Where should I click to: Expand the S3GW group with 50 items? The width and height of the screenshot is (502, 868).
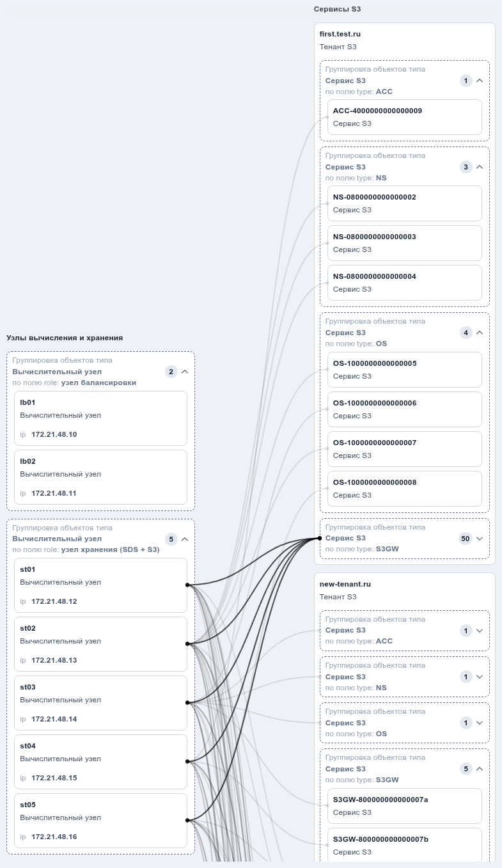click(x=480, y=539)
